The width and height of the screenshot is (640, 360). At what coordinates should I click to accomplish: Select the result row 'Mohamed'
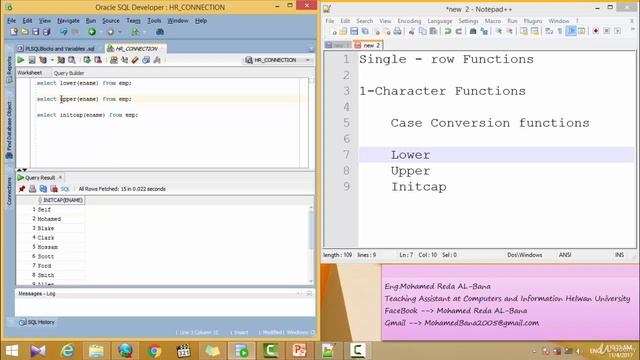click(x=49, y=219)
